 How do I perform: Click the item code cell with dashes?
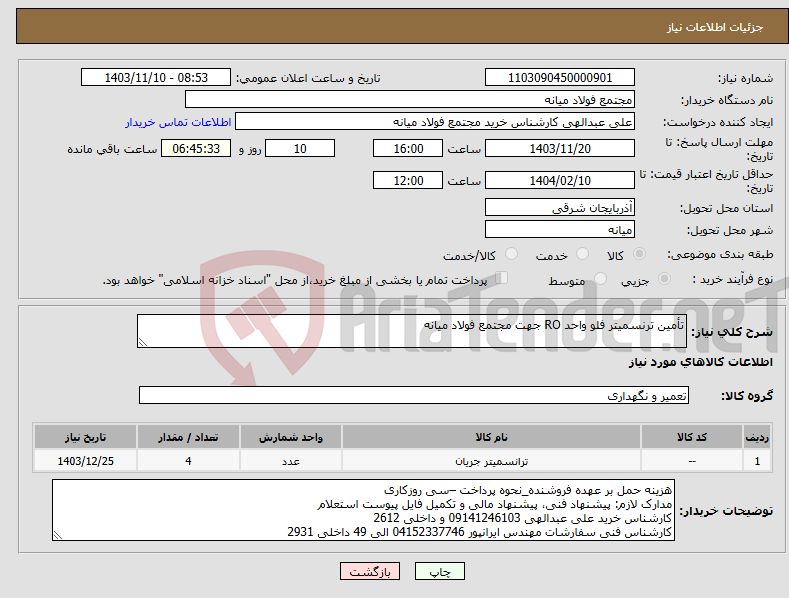[x=691, y=461]
